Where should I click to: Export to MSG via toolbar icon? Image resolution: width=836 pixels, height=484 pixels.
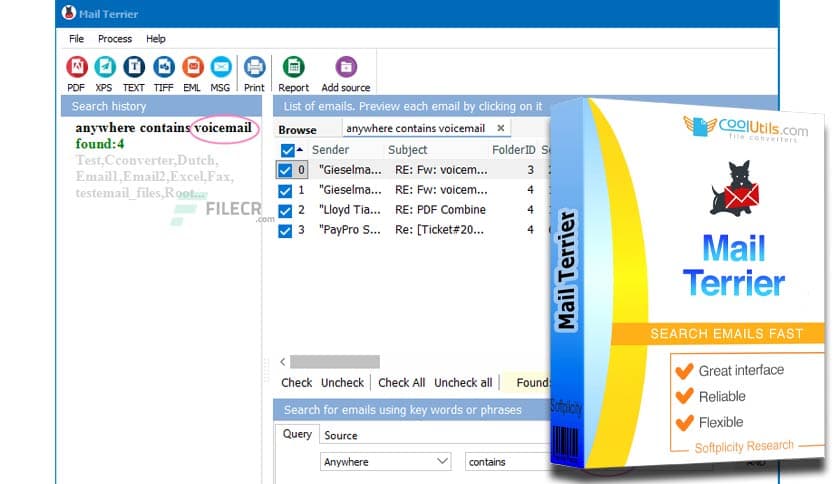pos(221,67)
